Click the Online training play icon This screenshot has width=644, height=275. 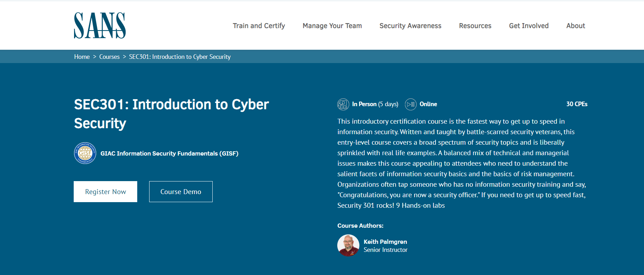coord(411,104)
